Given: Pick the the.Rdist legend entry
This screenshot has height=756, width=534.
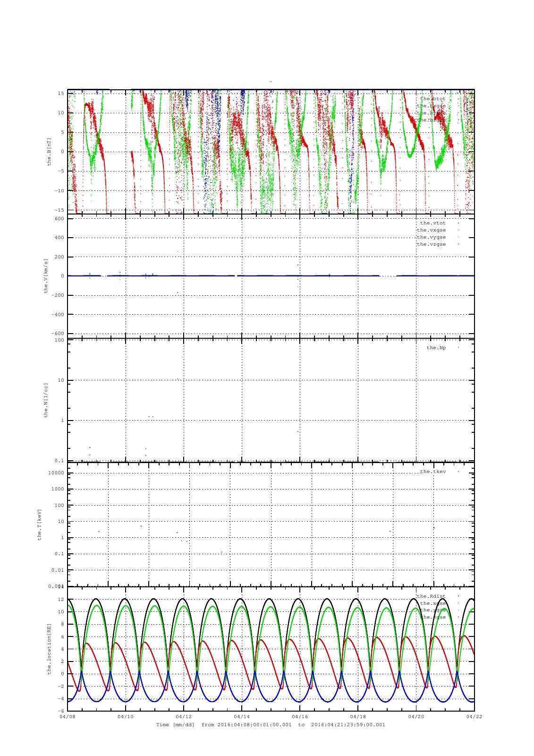Looking at the screenshot, I should (431, 596).
